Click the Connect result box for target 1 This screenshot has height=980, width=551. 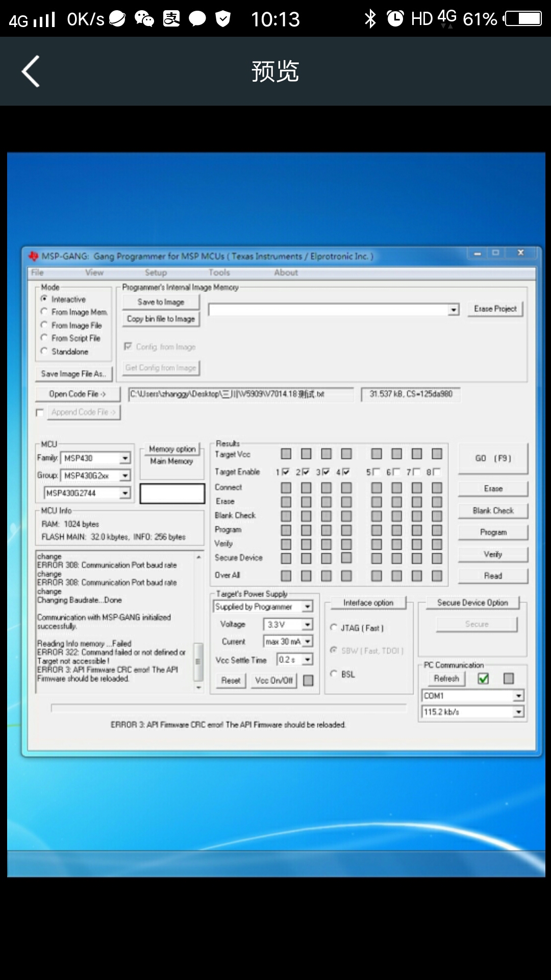(286, 488)
